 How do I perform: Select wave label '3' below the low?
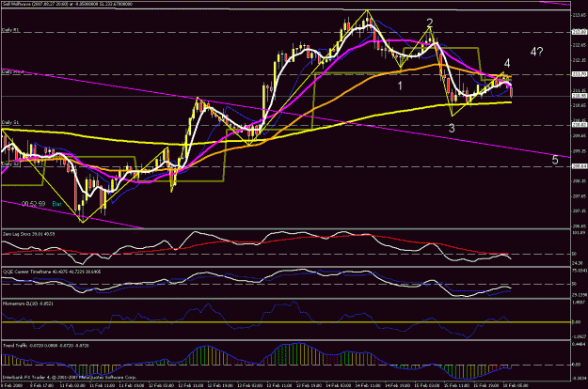pyautogui.click(x=452, y=129)
